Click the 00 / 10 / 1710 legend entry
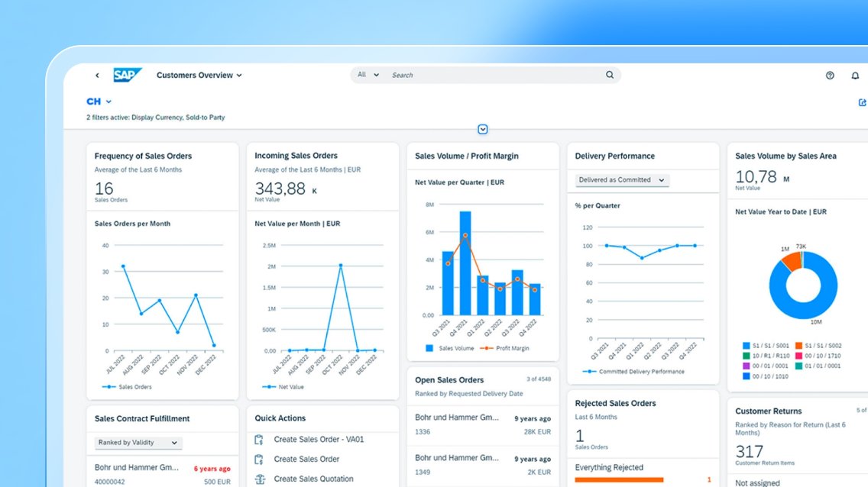The height and width of the screenshot is (487, 868). [x=818, y=356]
